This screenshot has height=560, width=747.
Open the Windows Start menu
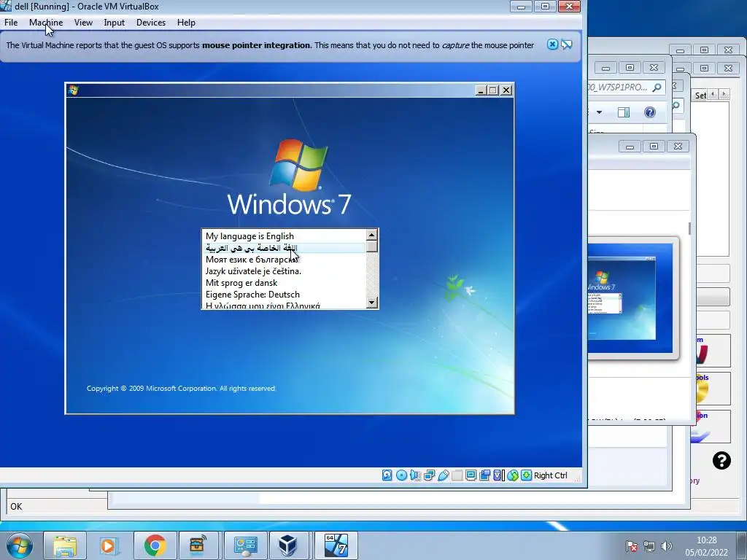[20, 545]
